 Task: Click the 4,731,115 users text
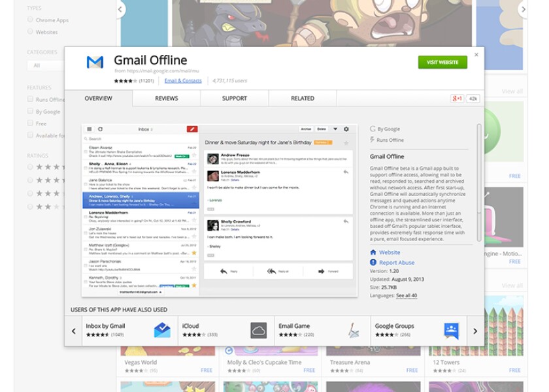click(229, 81)
